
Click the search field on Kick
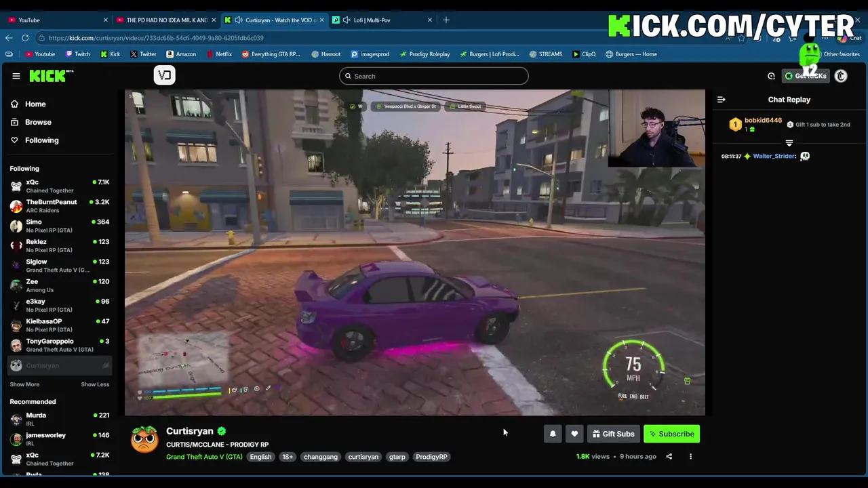(434, 76)
